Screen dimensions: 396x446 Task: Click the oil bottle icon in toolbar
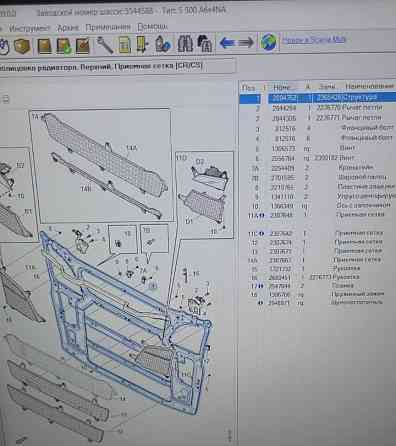(163, 44)
